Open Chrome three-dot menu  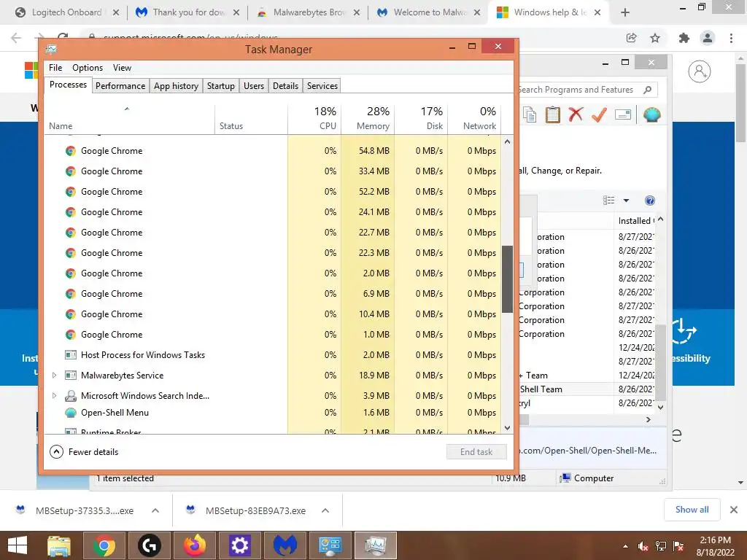point(731,38)
